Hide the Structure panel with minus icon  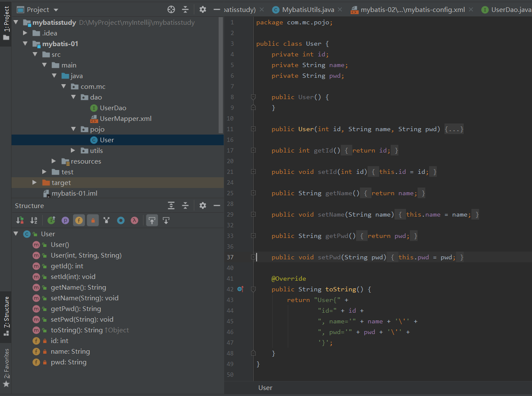(x=217, y=205)
